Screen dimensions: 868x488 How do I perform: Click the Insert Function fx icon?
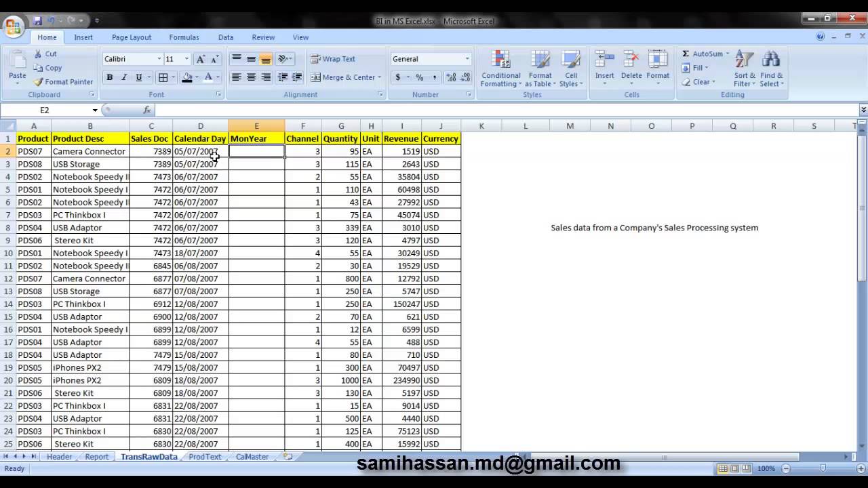(x=147, y=110)
